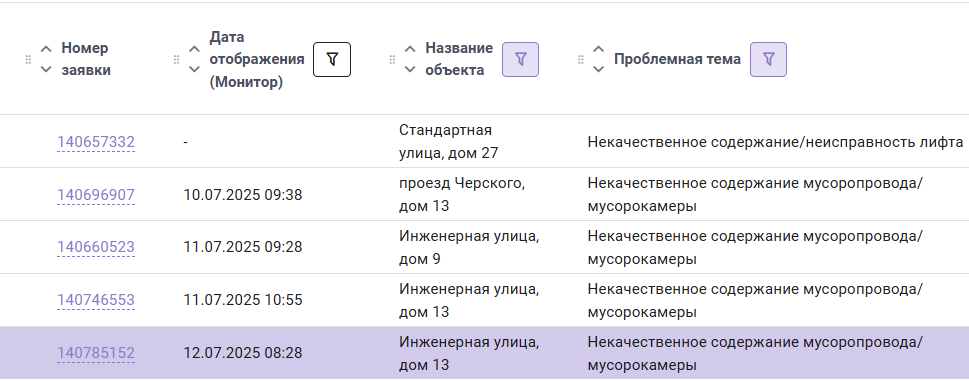This screenshot has width=969, height=381.
Task: Click drag handle of Название объекта column
Action: click(x=392, y=60)
